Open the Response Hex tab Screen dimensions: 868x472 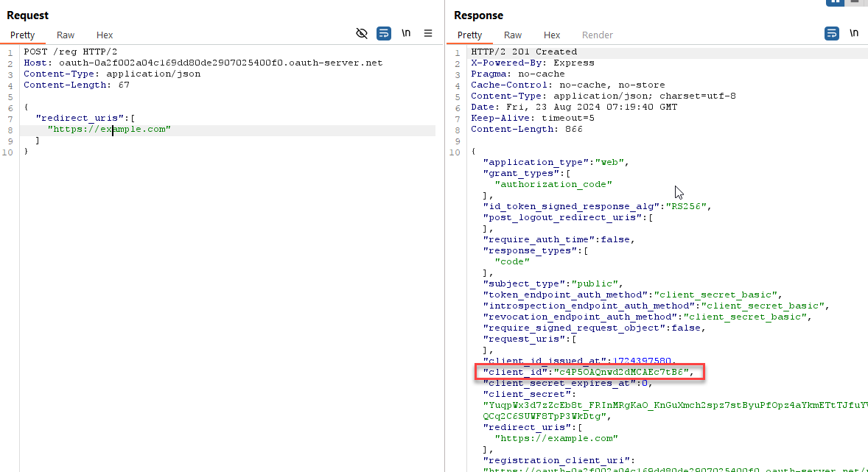pos(552,35)
